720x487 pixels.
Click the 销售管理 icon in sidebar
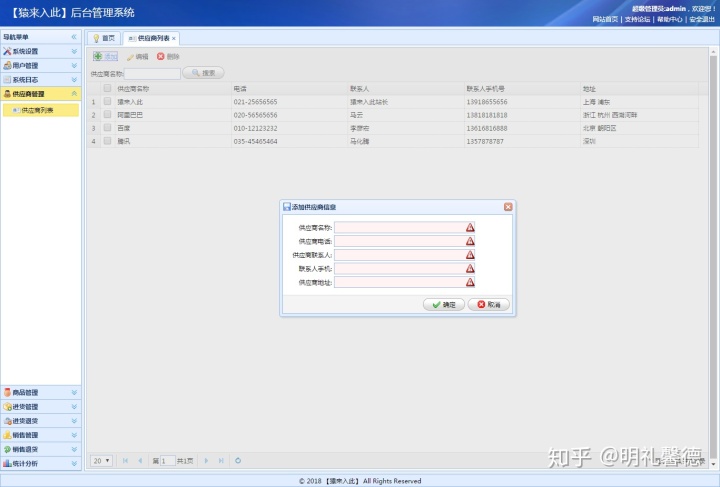[7, 435]
